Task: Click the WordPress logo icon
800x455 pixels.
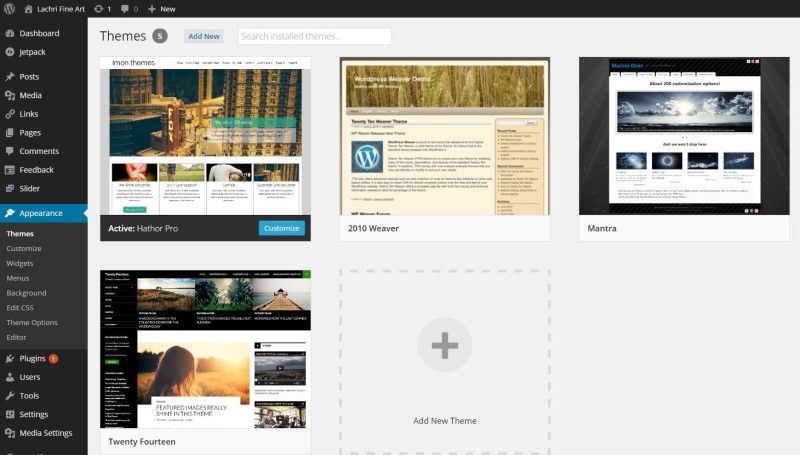Action: pyautogui.click(x=9, y=9)
